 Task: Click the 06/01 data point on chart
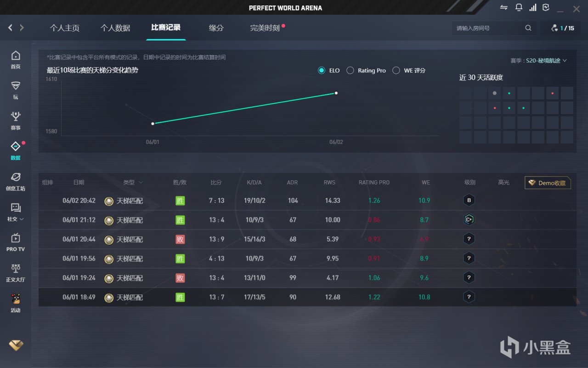tap(153, 123)
